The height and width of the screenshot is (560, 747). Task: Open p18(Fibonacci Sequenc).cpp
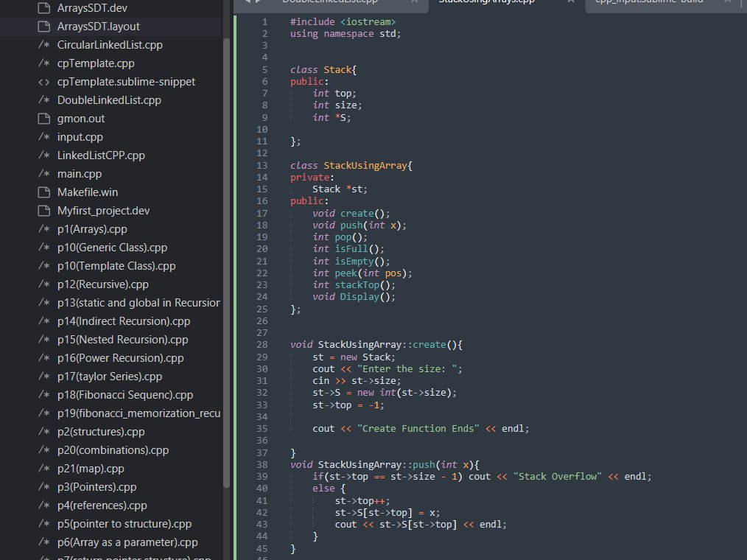click(124, 395)
